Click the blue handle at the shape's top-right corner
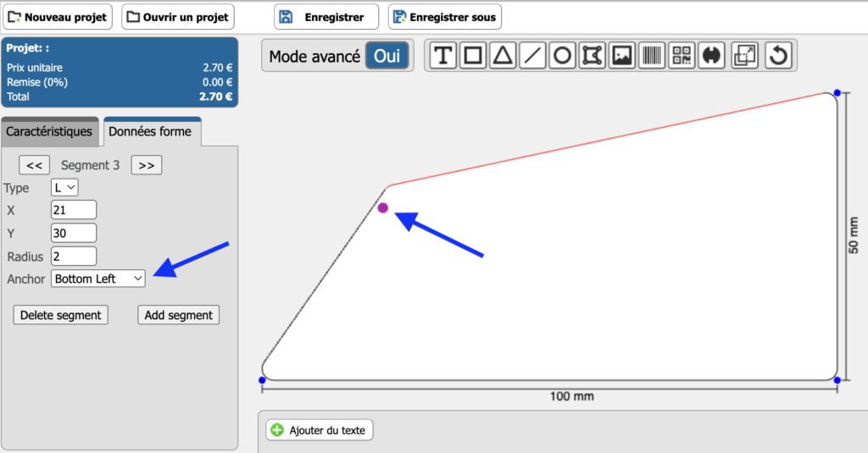 click(x=837, y=93)
